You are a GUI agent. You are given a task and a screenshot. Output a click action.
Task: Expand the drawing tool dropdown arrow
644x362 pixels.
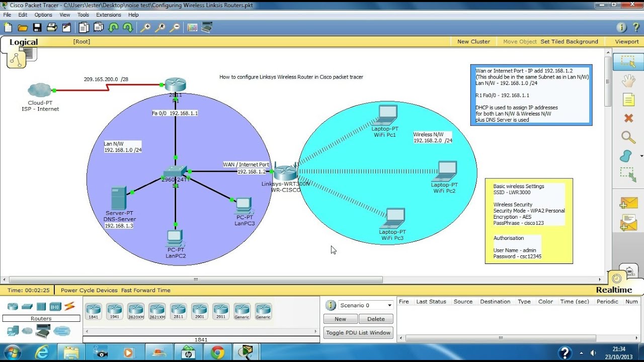[x=641, y=156]
